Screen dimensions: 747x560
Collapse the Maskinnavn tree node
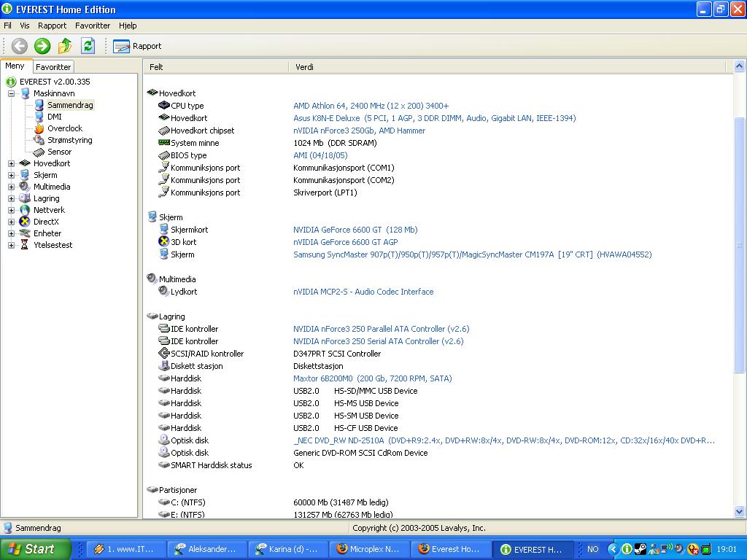(11, 94)
